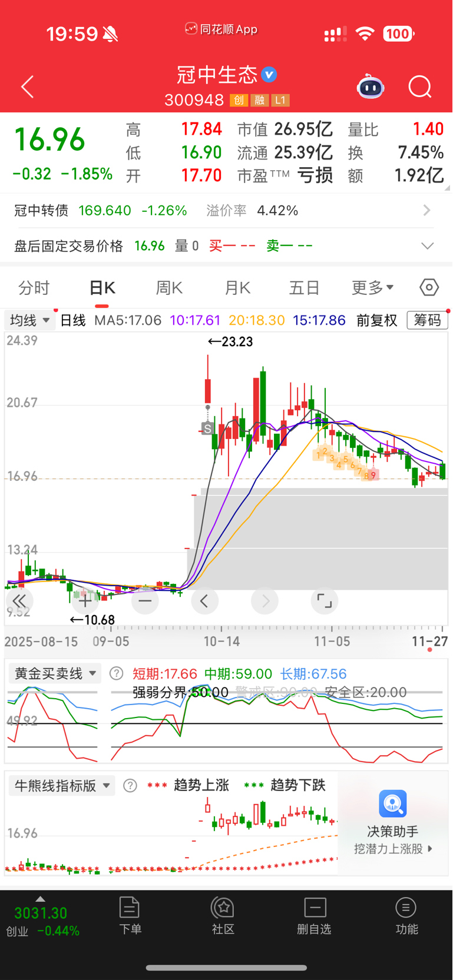Open the AI robot assistant icon
The height and width of the screenshot is (980, 453).
[371, 87]
